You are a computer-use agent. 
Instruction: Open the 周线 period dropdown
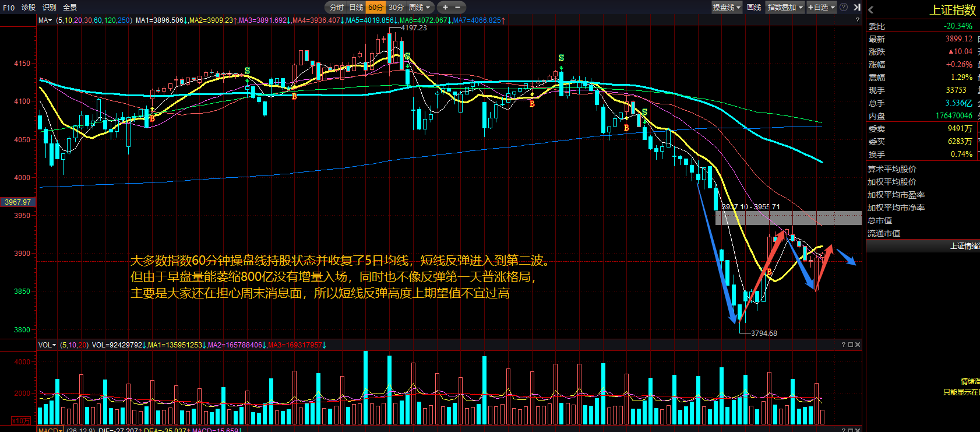tap(419, 8)
